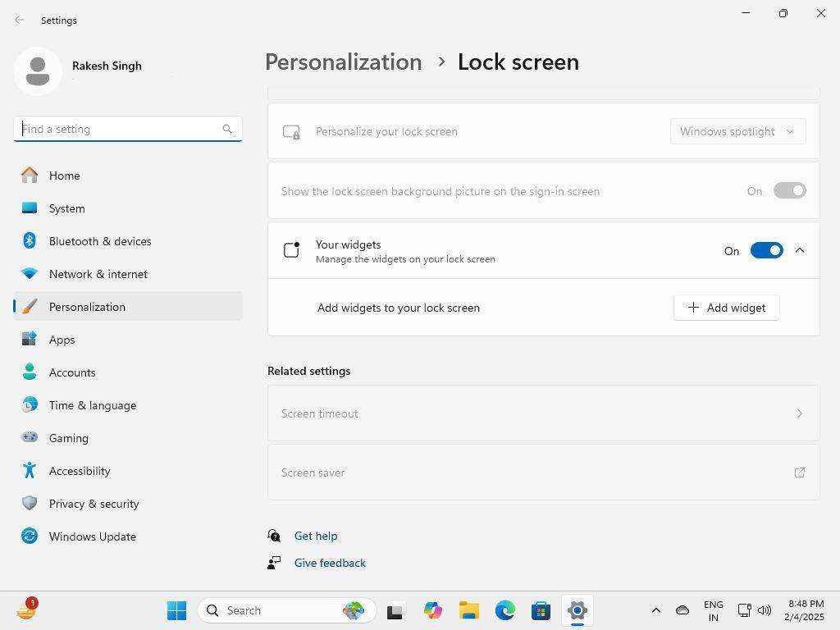840x630 pixels.
Task: Open the volume control in system tray
Action: (x=765, y=610)
